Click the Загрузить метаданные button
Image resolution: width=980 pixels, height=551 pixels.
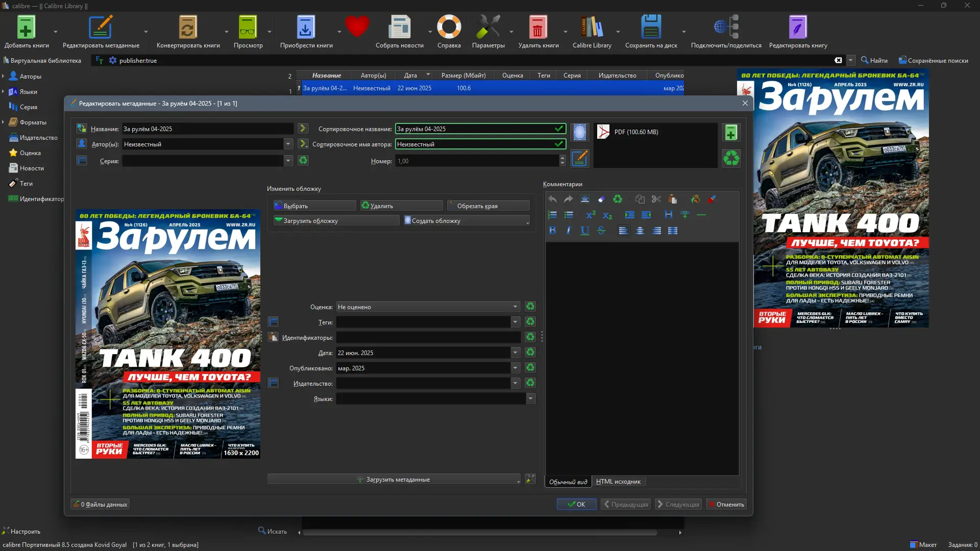[394, 480]
